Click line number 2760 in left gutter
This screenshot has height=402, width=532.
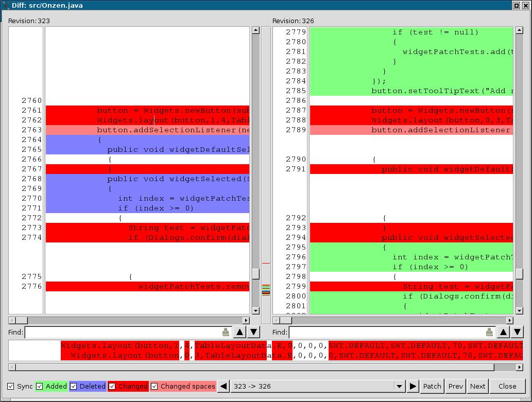coord(31,100)
